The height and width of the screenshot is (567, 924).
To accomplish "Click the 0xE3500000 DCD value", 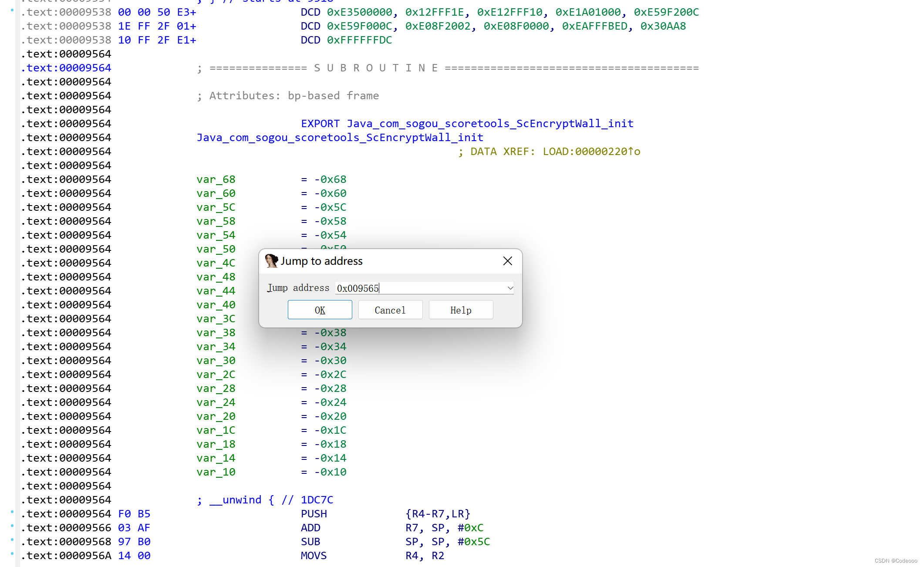I will click(x=360, y=12).
